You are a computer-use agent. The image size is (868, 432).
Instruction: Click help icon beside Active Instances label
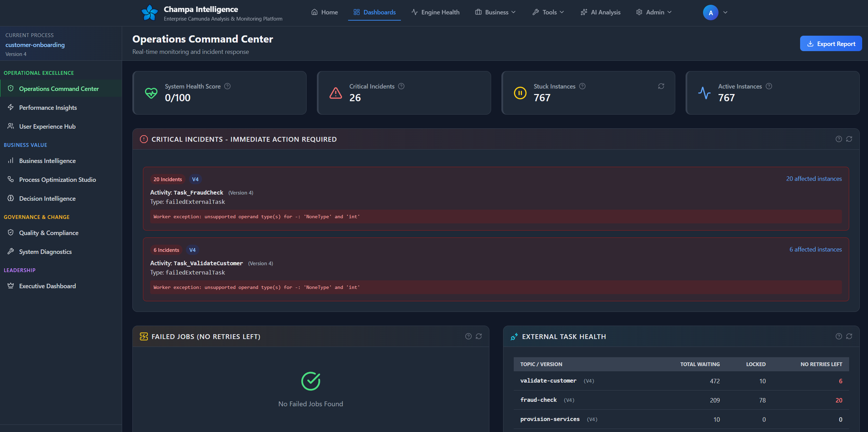pos(769,86)
